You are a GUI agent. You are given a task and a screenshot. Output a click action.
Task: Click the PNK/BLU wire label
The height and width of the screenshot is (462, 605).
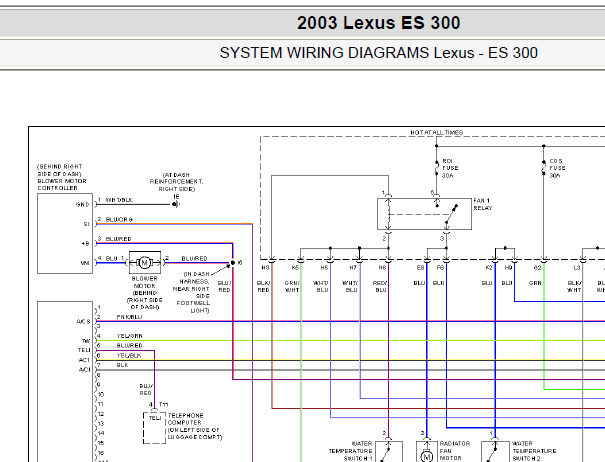click(x=129, y=317)
